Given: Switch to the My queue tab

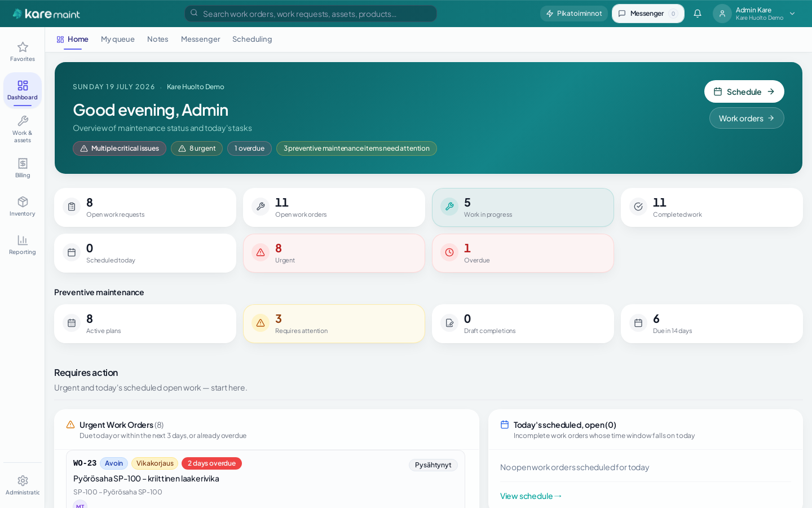Looking at the screenshot, I should click(118, 39).
